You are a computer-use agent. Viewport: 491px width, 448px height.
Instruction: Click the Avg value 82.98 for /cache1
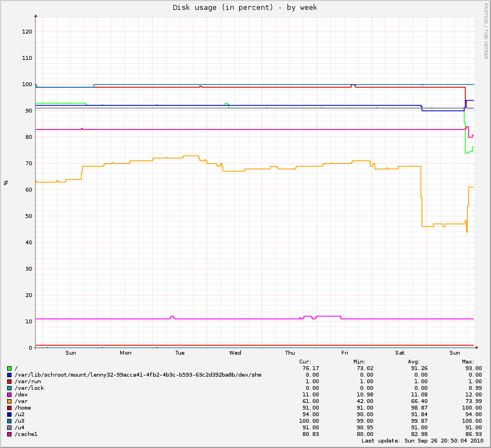click(x=419, y=434)
